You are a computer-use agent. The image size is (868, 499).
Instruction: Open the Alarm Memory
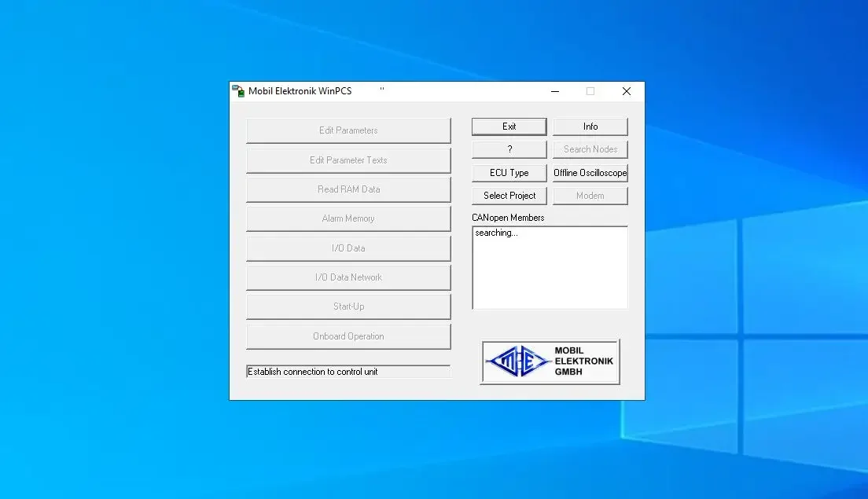point(348,218)
